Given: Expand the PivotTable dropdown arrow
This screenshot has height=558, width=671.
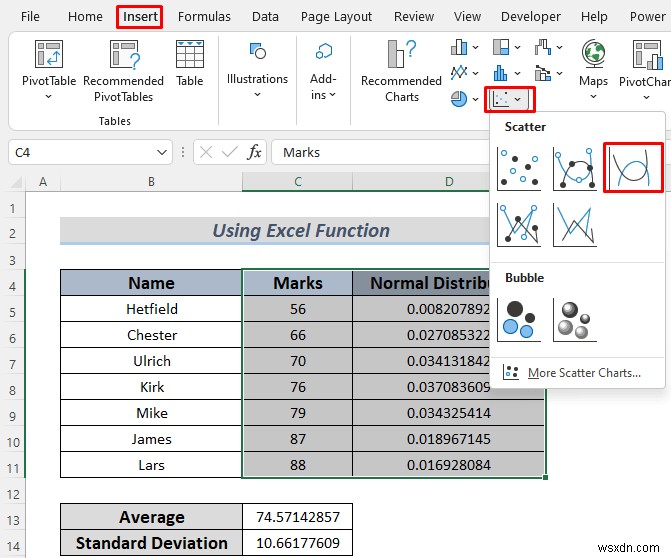Looking at the screenshot, I should pos(48,97).
